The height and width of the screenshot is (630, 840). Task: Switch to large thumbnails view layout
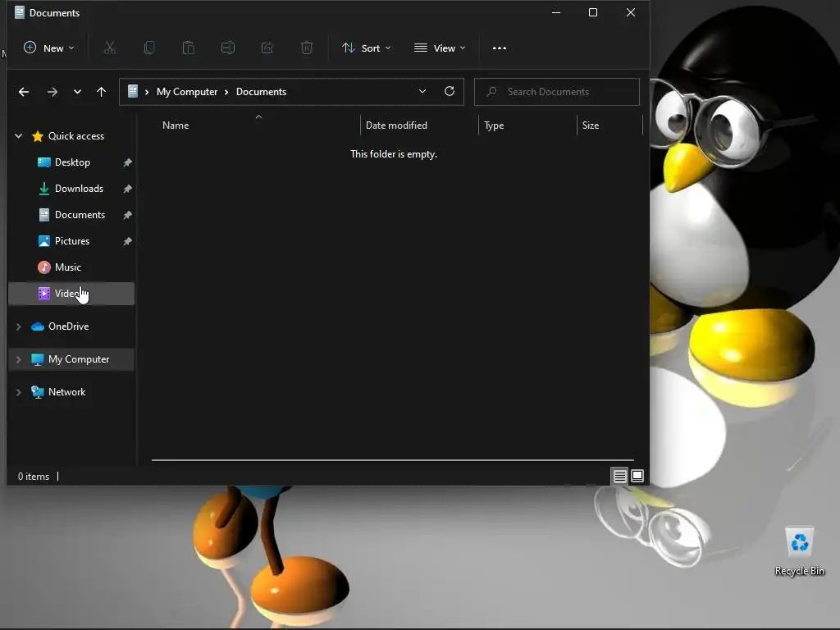(x=637, y=476)
